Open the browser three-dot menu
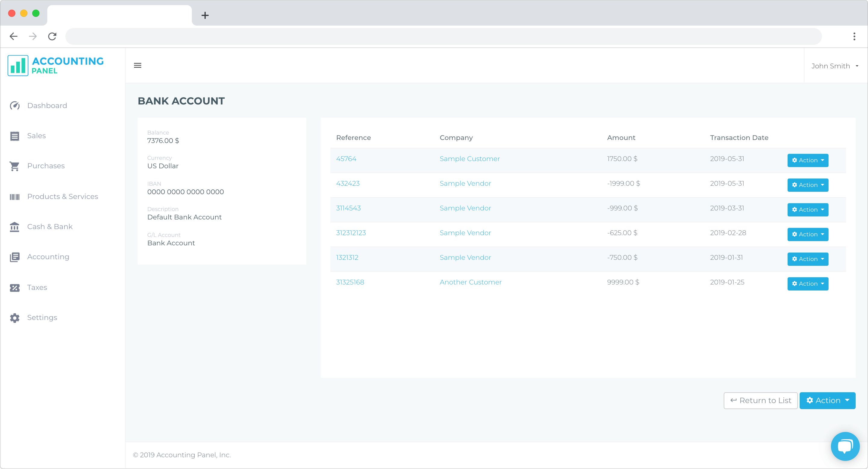Viewport: 868px width, 469px height. click(854, 36)
